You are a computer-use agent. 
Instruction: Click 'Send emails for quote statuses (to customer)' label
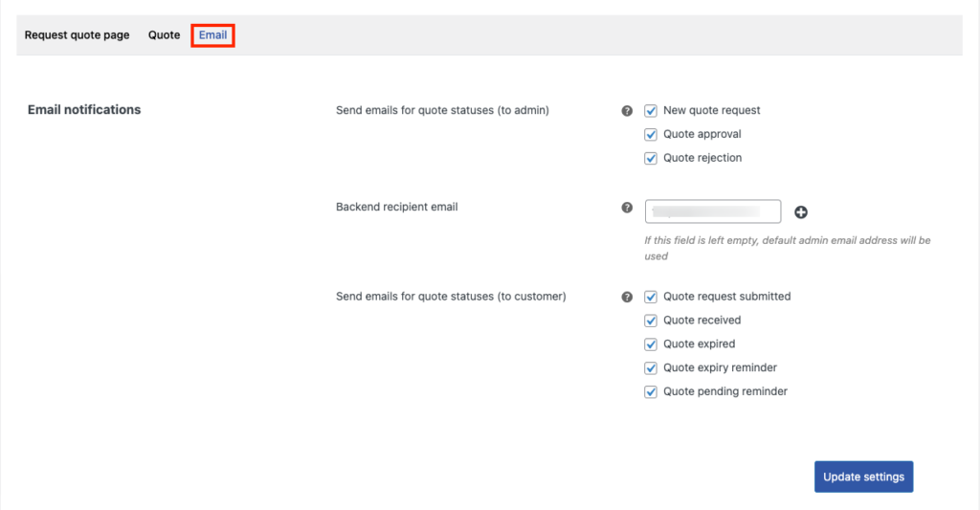click(451, 297)
